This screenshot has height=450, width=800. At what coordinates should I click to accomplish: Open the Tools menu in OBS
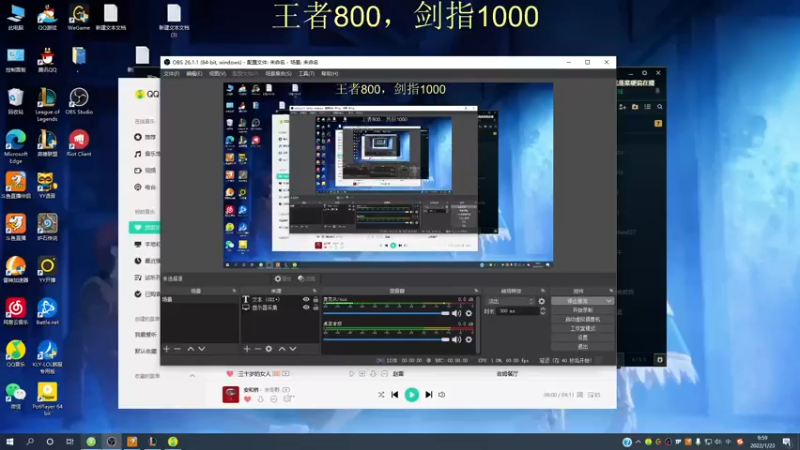coord(306,74)
